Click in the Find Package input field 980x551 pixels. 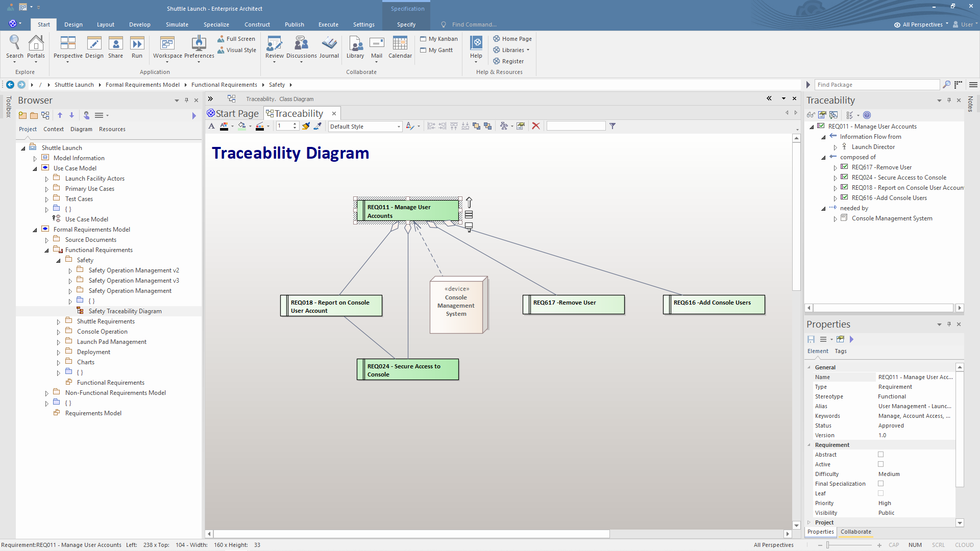pyautogui.click(x=876, y=85)
